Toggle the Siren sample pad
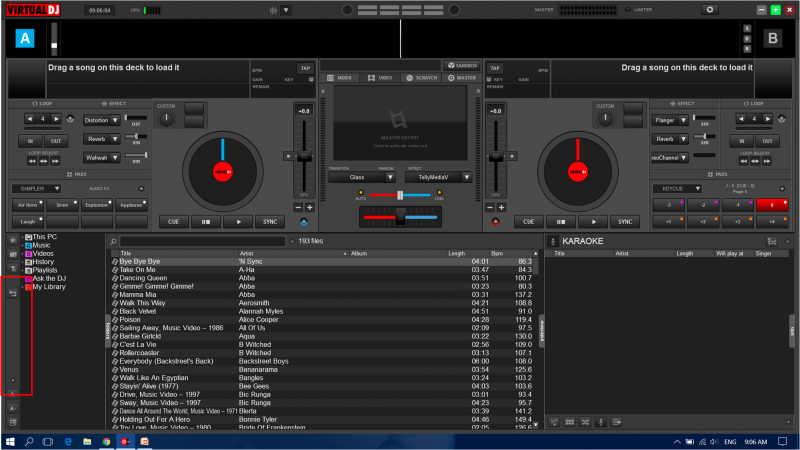The image size is (800, 450). pos(62,205)
